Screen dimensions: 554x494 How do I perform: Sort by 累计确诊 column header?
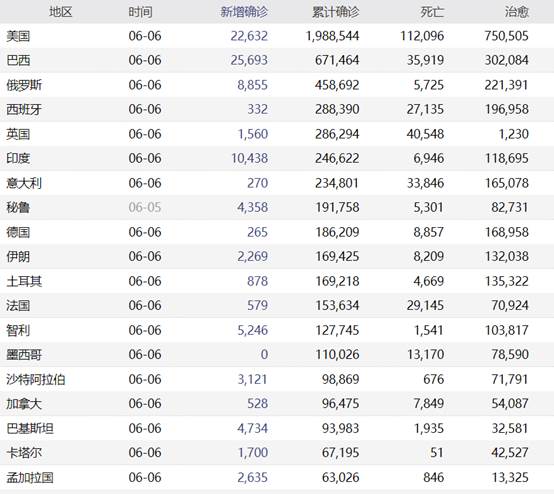pyautogui.click(x=335, y=12)
